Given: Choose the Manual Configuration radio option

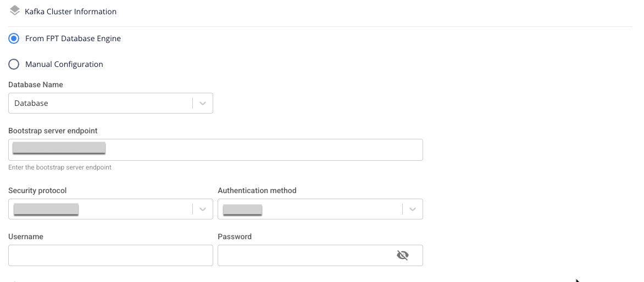Looking at the screenshot, I should (14, 64).
